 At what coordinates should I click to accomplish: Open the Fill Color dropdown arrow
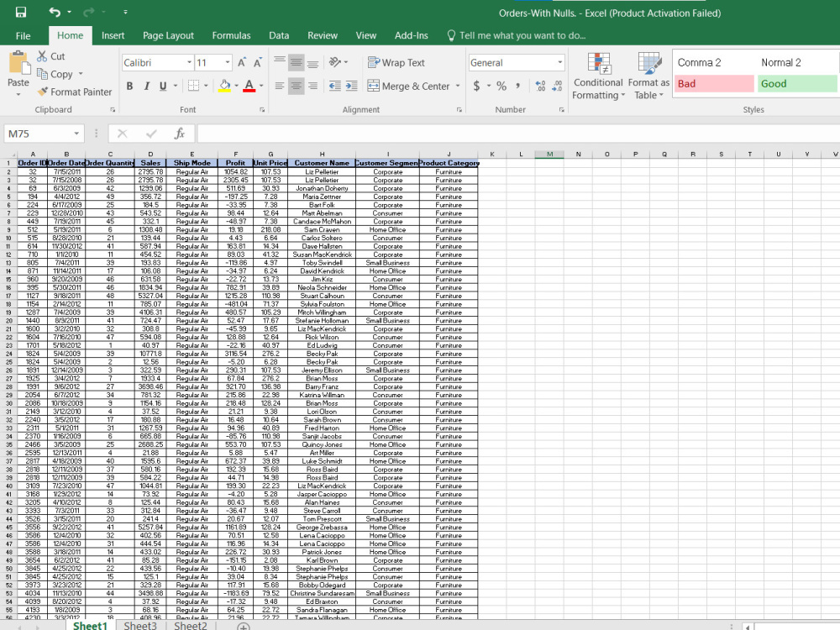tap(236, 86)
